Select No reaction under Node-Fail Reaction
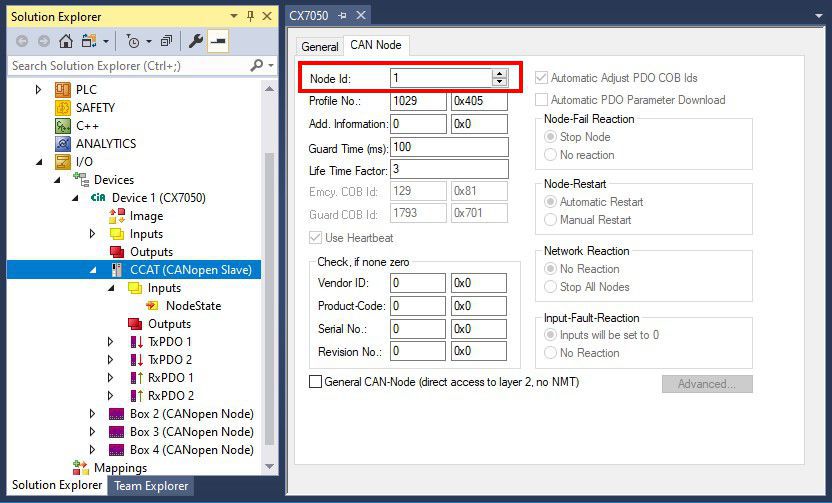 point(551,155)
